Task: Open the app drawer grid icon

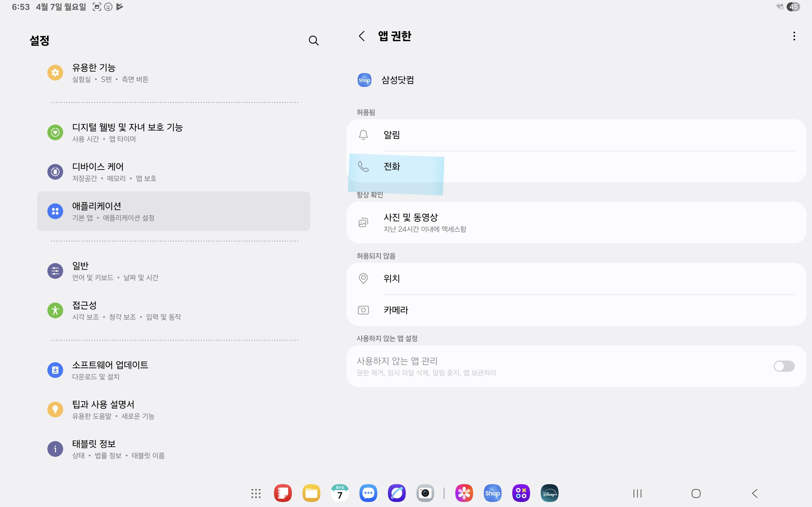Action: (x=256, y=493)
